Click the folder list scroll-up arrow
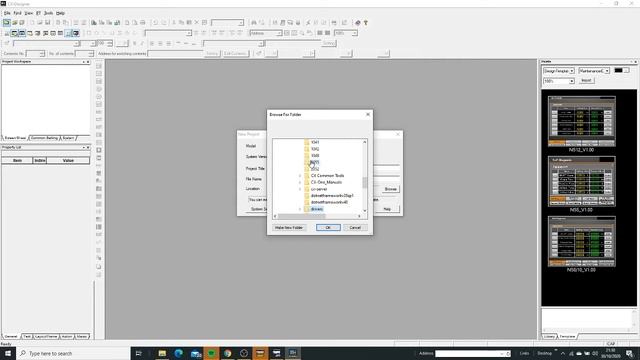640x360 pixels. [364, 142]
